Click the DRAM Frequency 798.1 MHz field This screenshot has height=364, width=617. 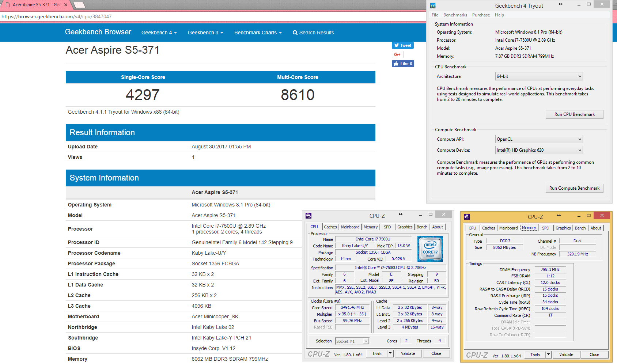click(550, 269)
